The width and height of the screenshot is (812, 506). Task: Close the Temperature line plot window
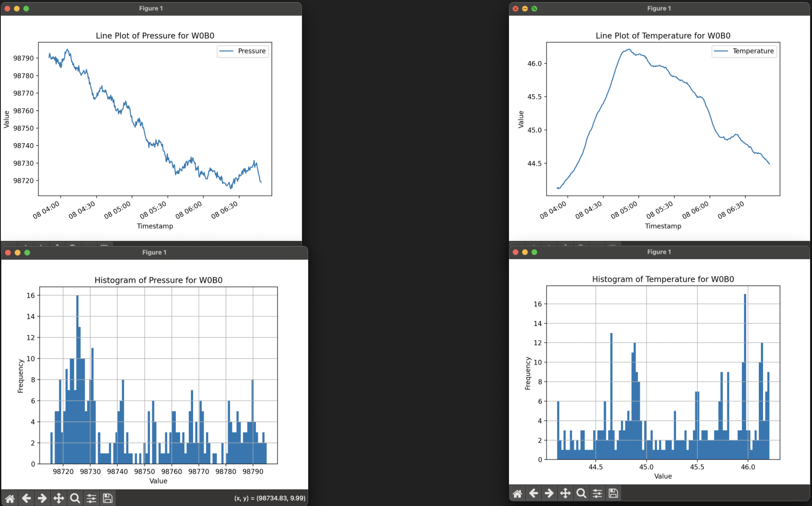click(516, 9)
